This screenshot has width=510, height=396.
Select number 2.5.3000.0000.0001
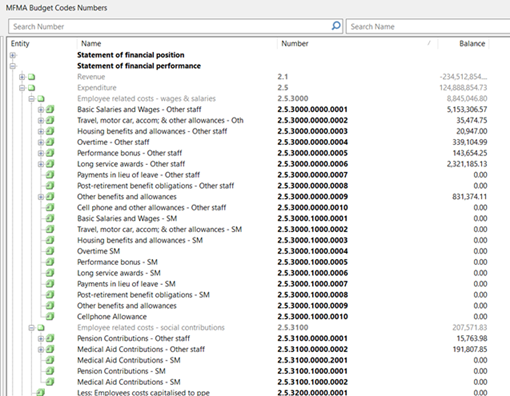(x=313, y=110)
